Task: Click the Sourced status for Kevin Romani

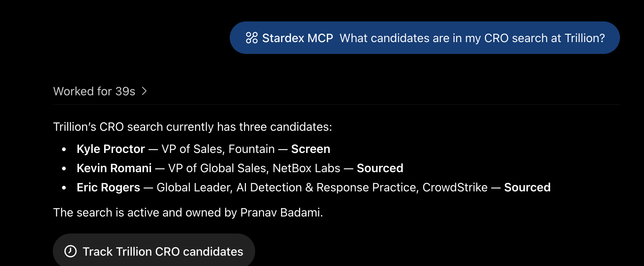Action: point(380,168)
